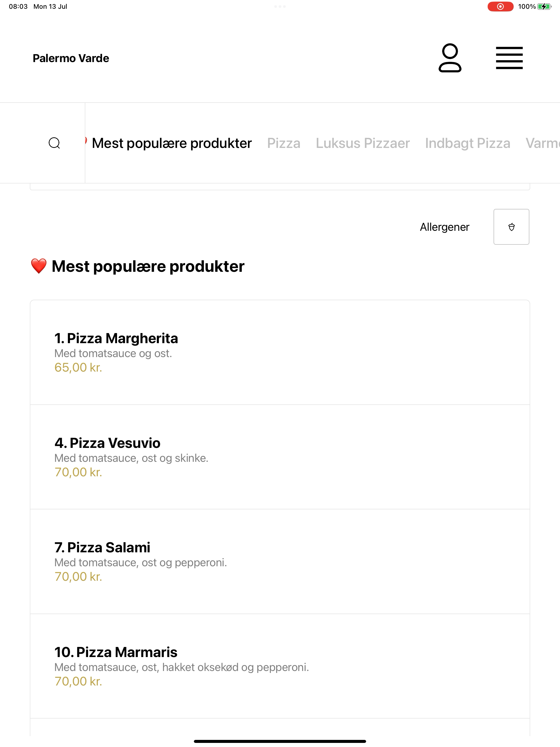This screenshot has width=560, height=747.
Task: Open the user account profile icon
Action: (450, 58)
